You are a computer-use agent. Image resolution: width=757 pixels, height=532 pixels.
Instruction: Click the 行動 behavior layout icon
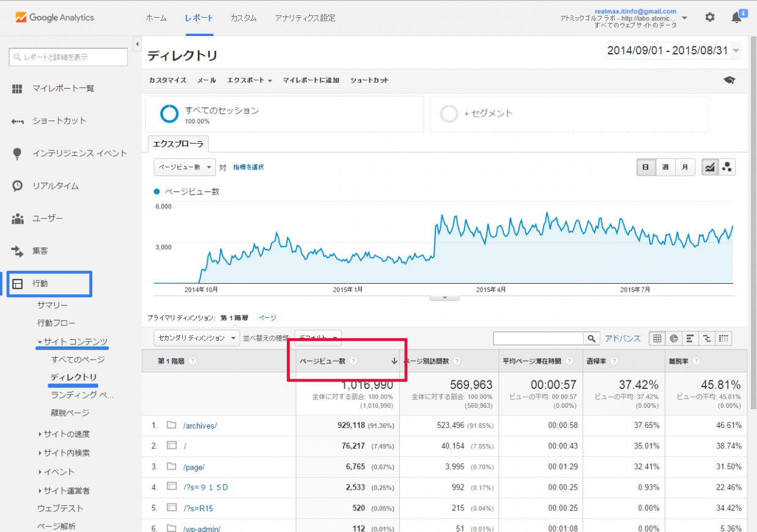17,284
